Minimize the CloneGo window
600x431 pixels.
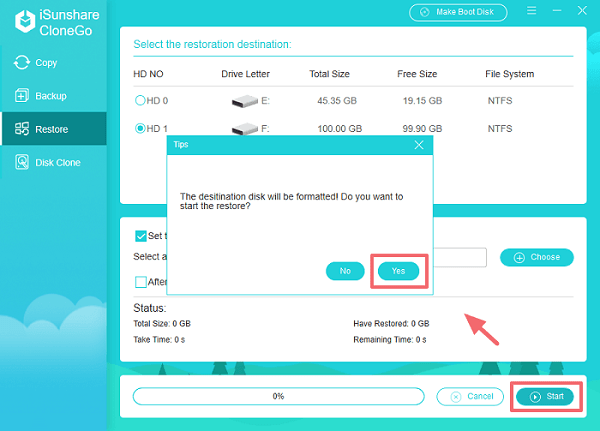[557, 10]
